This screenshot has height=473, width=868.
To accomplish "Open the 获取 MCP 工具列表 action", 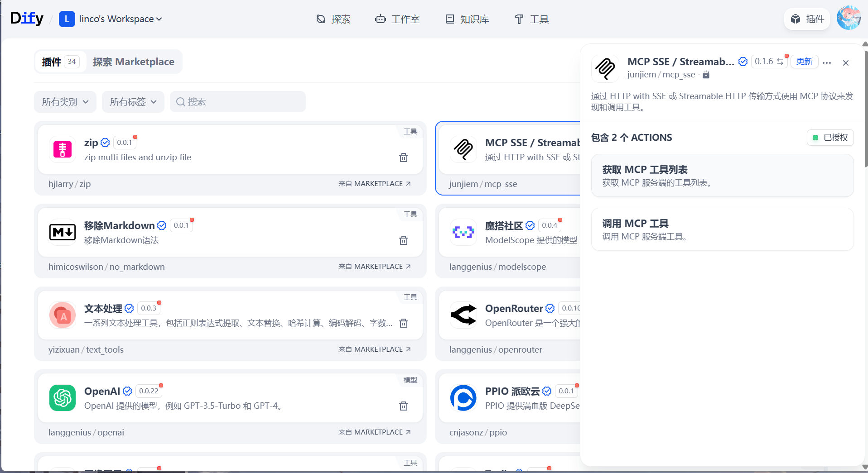I will point(723,176).
